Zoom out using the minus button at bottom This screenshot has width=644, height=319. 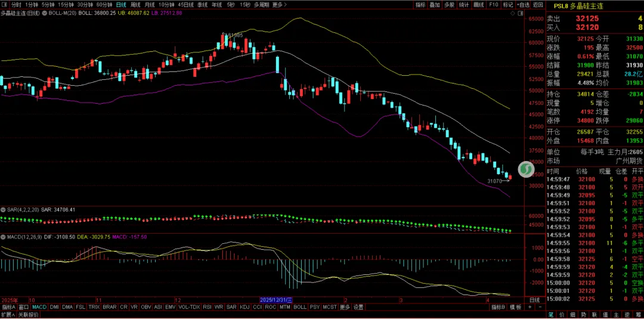[540, 306]
